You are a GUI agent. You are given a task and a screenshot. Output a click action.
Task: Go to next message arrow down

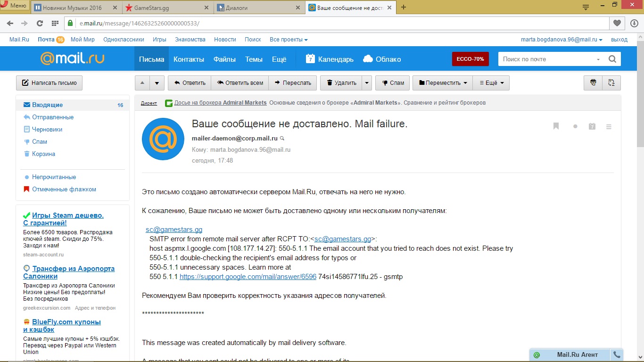coord(157,82)
